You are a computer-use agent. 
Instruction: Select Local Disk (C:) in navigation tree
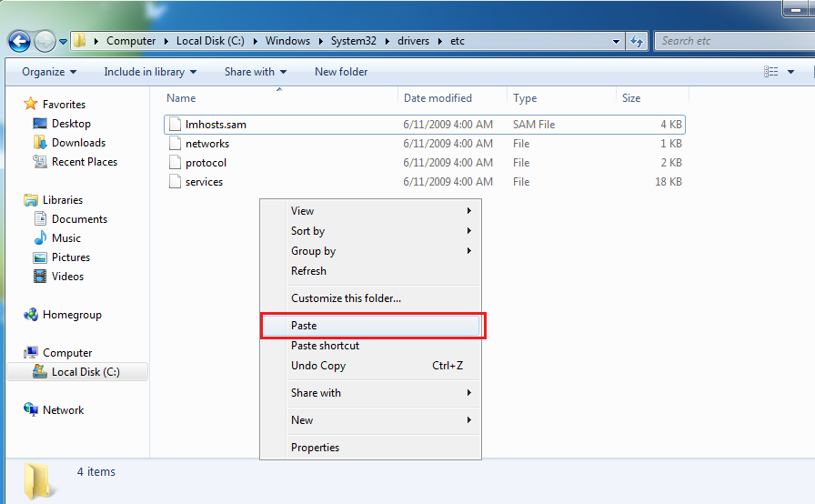pos(86,372)
